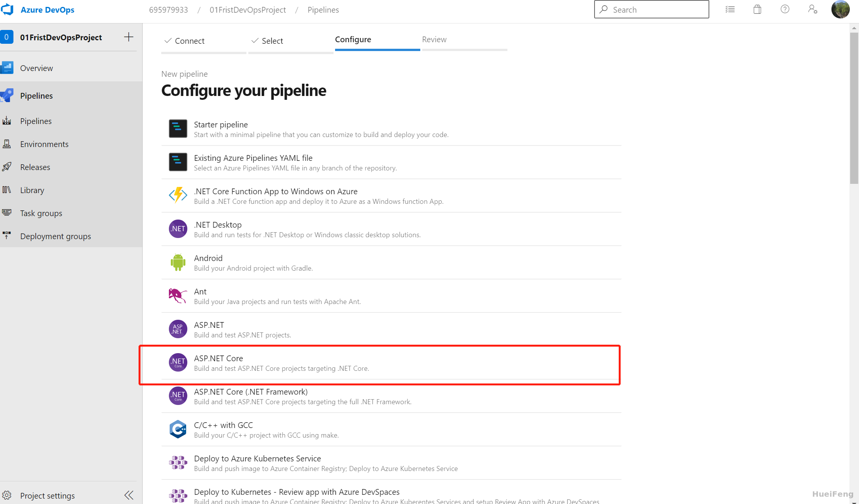Open the User settings icon

pos(813,10)
